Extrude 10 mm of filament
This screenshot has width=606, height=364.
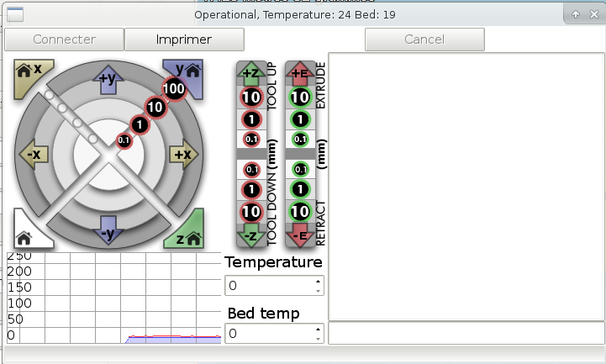click(300, 97)
